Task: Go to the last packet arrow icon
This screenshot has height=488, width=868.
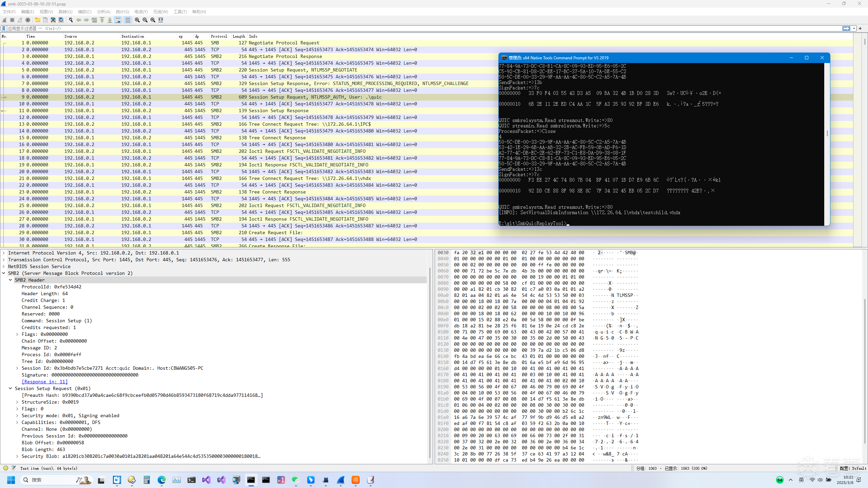Action: point(110,20)
